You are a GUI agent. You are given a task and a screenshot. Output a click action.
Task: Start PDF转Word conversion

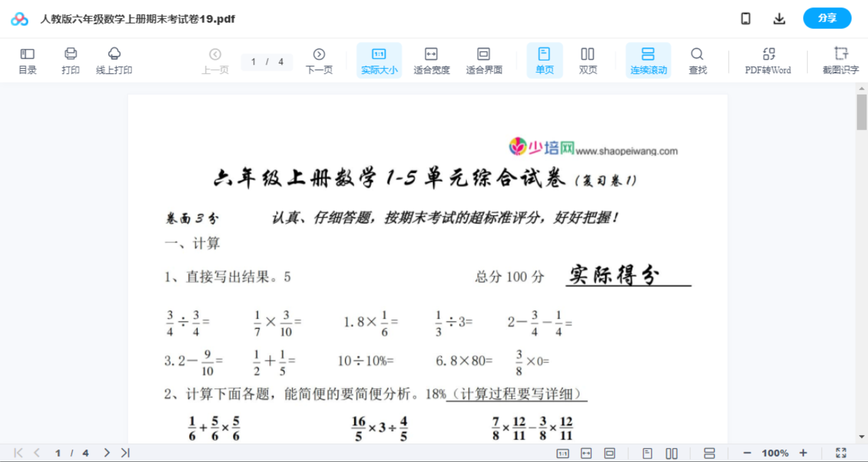coord(768,60)
